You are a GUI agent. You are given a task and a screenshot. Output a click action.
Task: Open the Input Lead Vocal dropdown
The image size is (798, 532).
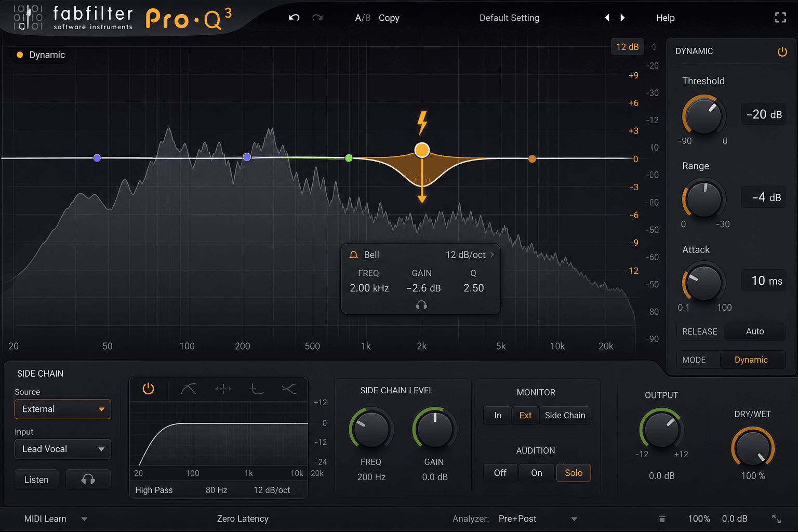[x=62, y=449]
